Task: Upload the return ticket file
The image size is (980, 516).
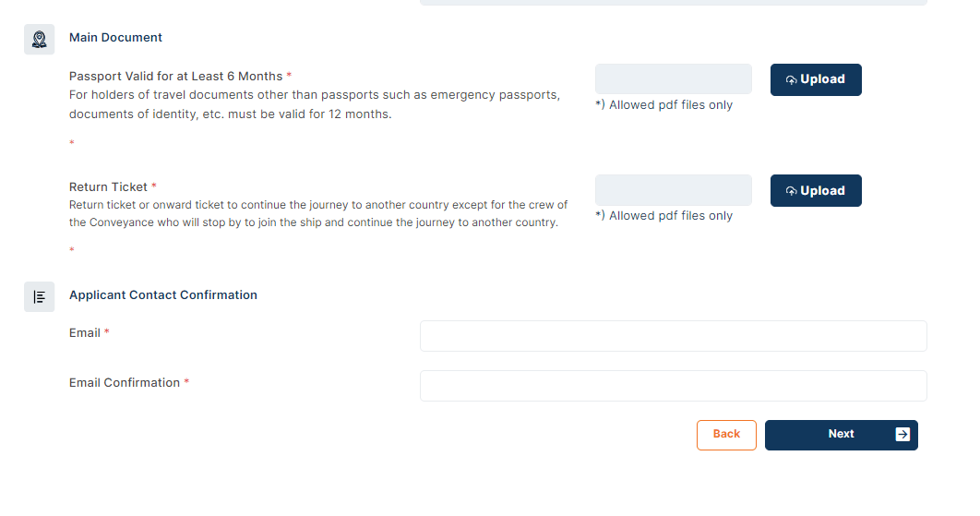Action: coord(816,190)
